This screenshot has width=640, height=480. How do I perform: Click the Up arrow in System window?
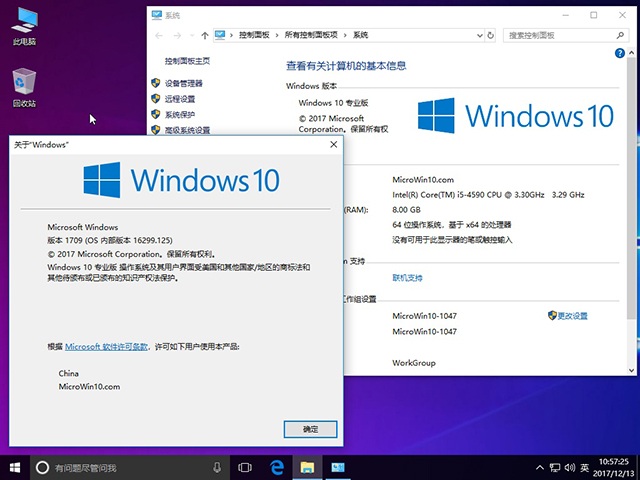[204, 36]
